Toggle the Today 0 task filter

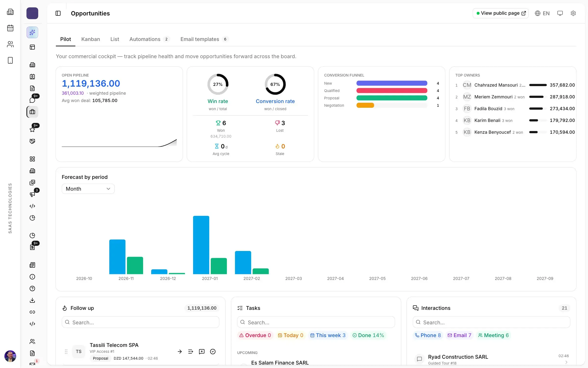290,335
